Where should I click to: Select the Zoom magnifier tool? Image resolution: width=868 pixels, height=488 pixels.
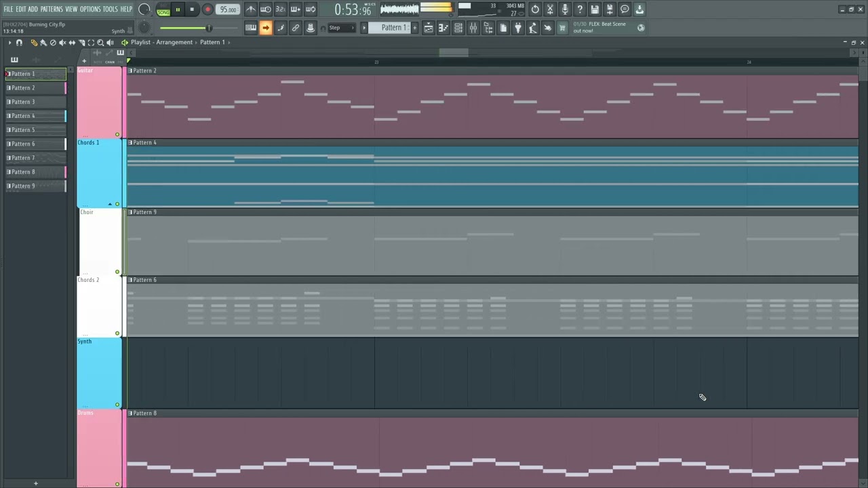[100, 43]
